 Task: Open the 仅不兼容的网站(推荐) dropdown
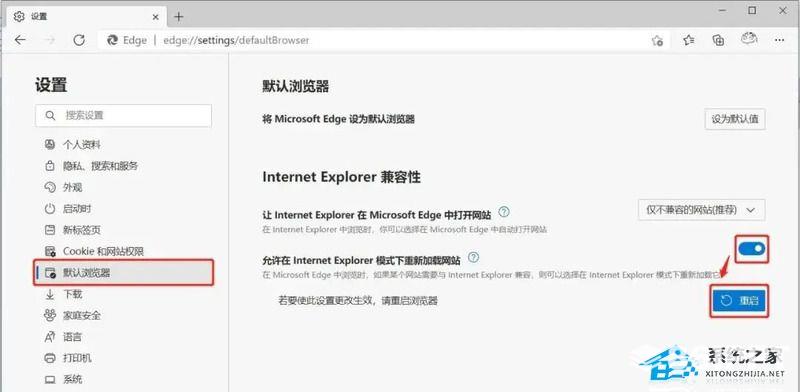[702, 210]
